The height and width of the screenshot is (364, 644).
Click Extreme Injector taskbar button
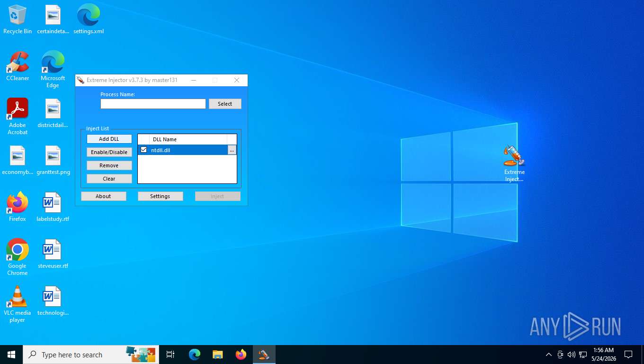click(264, 355)
